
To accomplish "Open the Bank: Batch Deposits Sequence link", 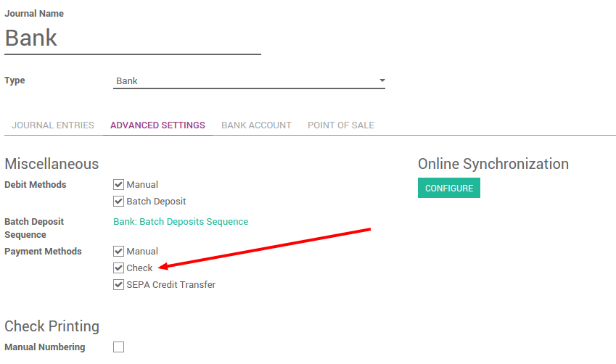I will click(181, 222).
